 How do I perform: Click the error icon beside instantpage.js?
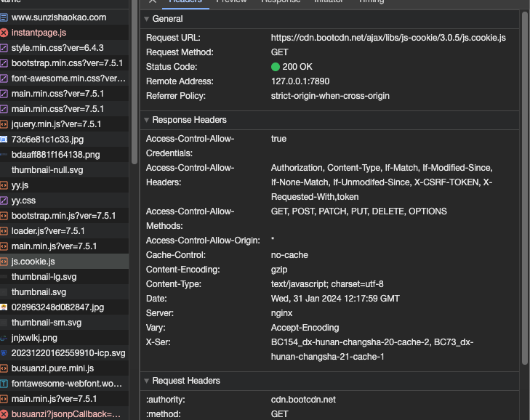click(x=4, y=33)
